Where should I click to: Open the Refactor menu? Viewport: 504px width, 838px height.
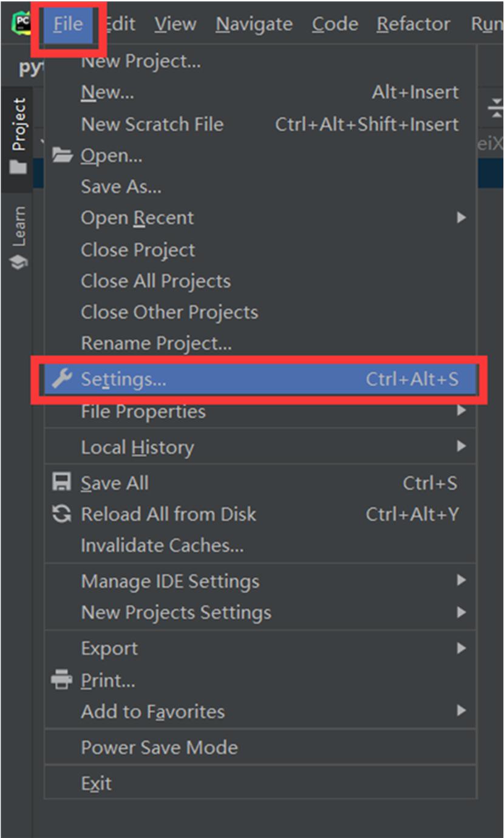413,24
